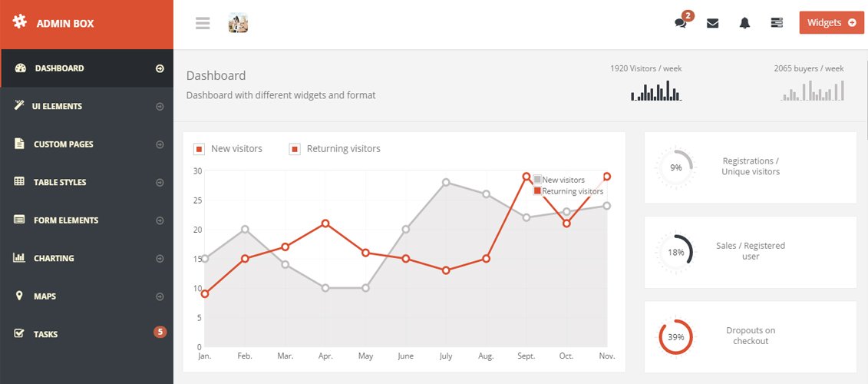The image size is (868, 384).
Task: Toggle the hamburger sidebar menu
Action: 203,23
